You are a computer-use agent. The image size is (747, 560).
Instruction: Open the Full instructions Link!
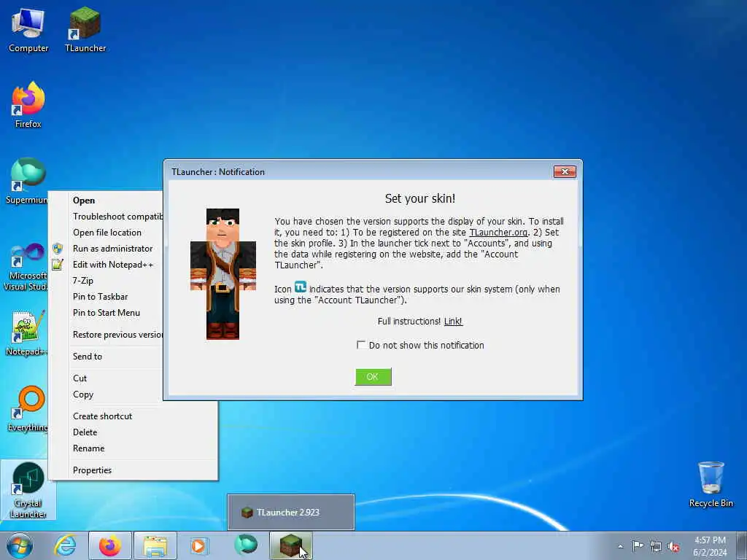(453, 322)
